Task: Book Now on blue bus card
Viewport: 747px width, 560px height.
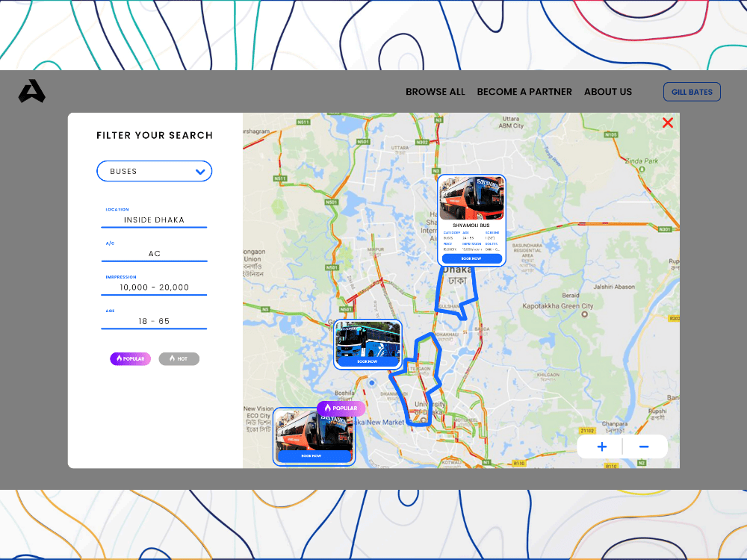Action: click(x=368, y=362)
